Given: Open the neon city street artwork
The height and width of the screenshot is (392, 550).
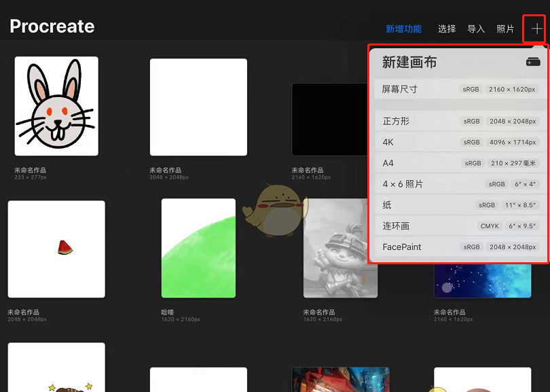Looking at the screenshot, I should tap(341, 379).
